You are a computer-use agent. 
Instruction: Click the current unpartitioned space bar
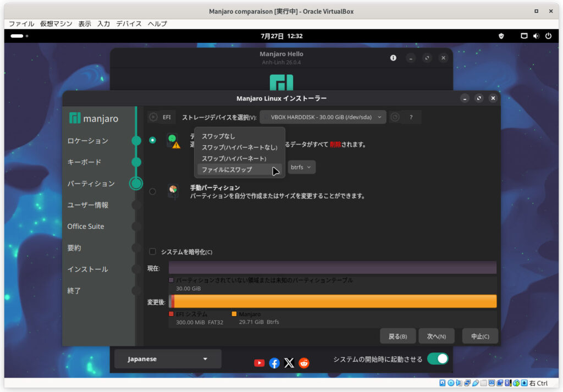333,267
